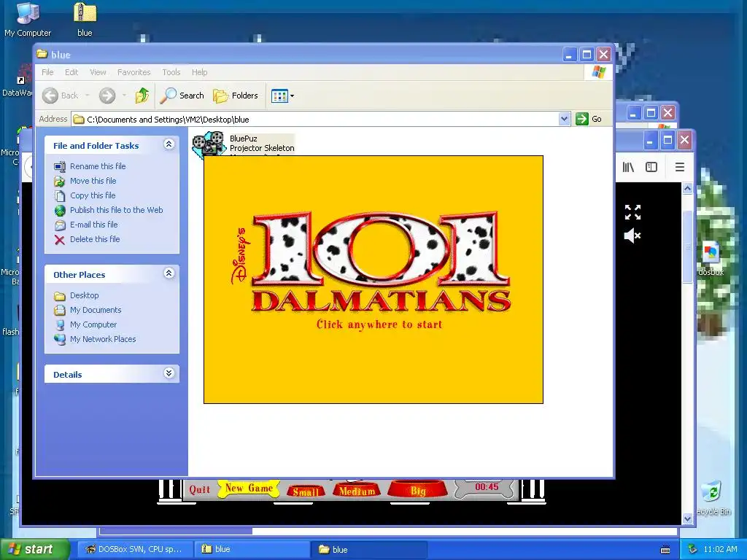Toggle sidebar icon in browser window
The height and width of the screenshot is (560, 747).
click(x=651, y=167)
